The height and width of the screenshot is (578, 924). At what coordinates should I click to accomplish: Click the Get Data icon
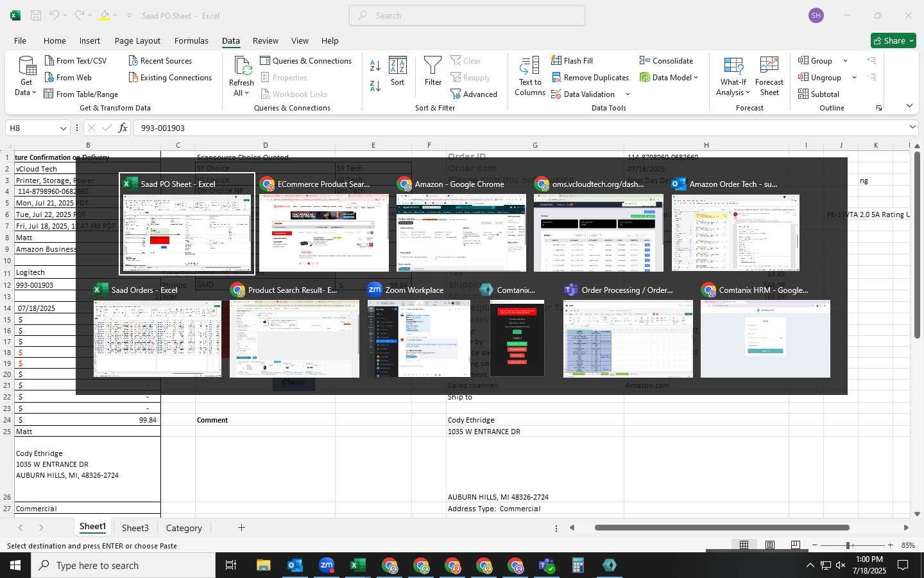[26, 67]
